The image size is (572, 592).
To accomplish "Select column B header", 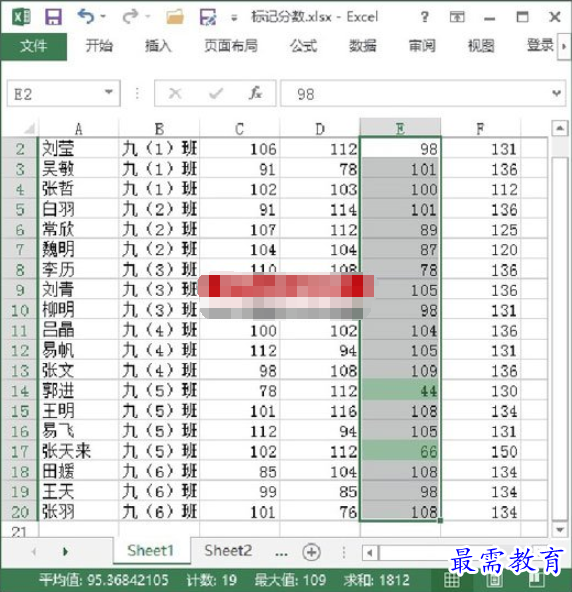I will [x=159, y=129].
